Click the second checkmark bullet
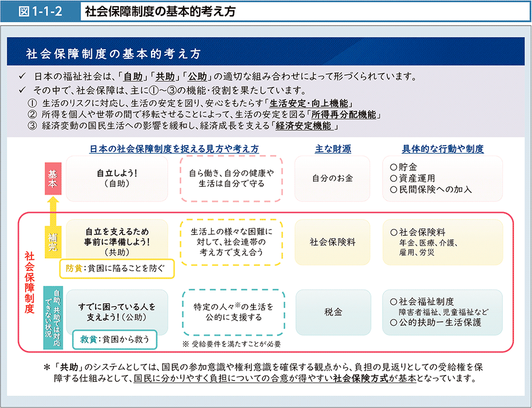Viewport: 532px width, 408px height. (23, 90)
